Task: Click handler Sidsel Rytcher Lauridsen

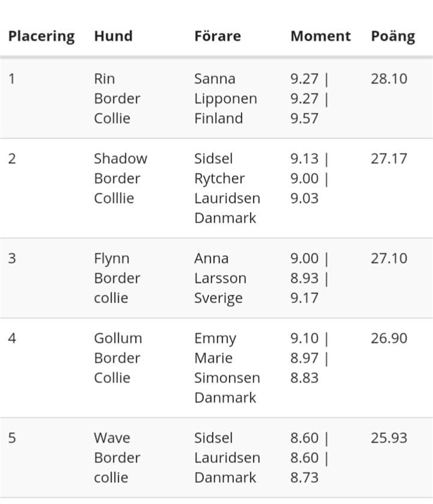Action: [x=227, y=179]
